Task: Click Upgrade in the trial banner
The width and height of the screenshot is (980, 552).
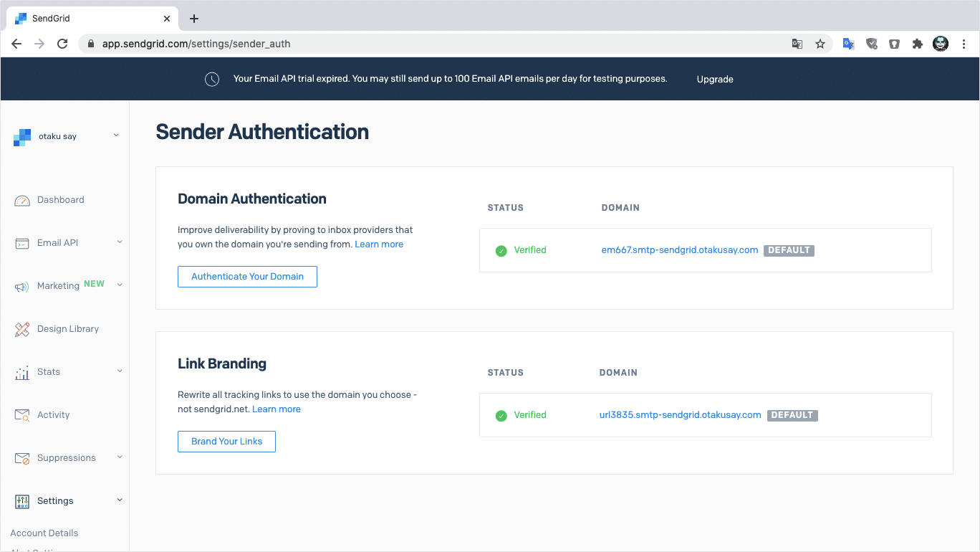Action: [715, 80]
